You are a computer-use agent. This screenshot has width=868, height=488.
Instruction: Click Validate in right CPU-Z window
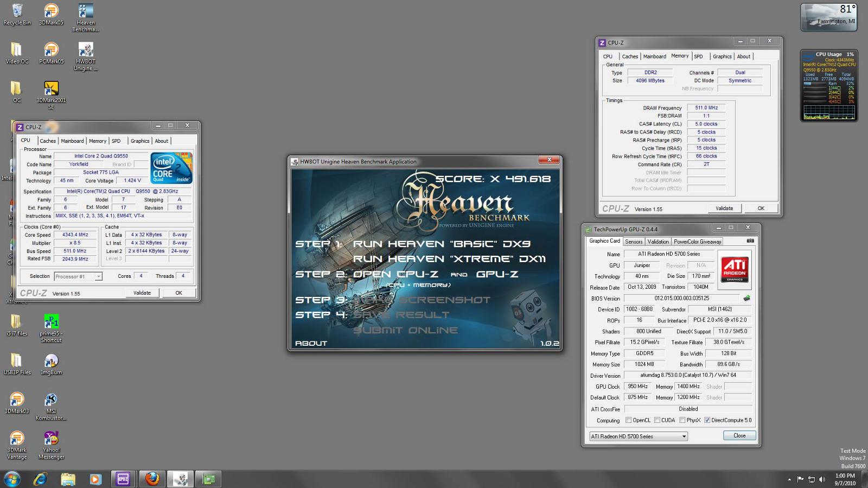point(724,208)
